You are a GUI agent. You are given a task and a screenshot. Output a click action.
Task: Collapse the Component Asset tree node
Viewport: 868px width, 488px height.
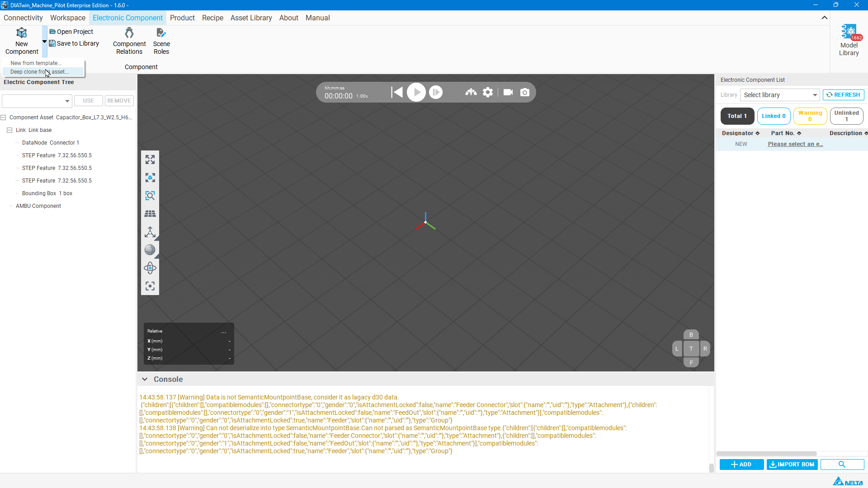(4, 117)
